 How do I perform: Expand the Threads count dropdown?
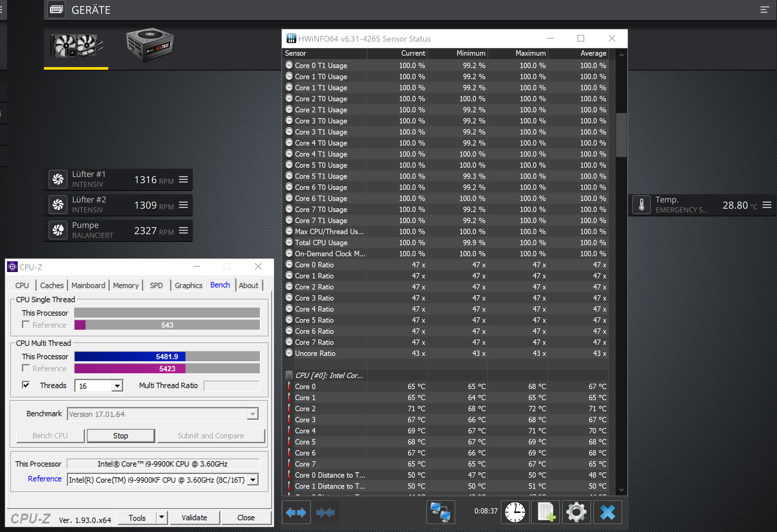(x=117, y=386)
